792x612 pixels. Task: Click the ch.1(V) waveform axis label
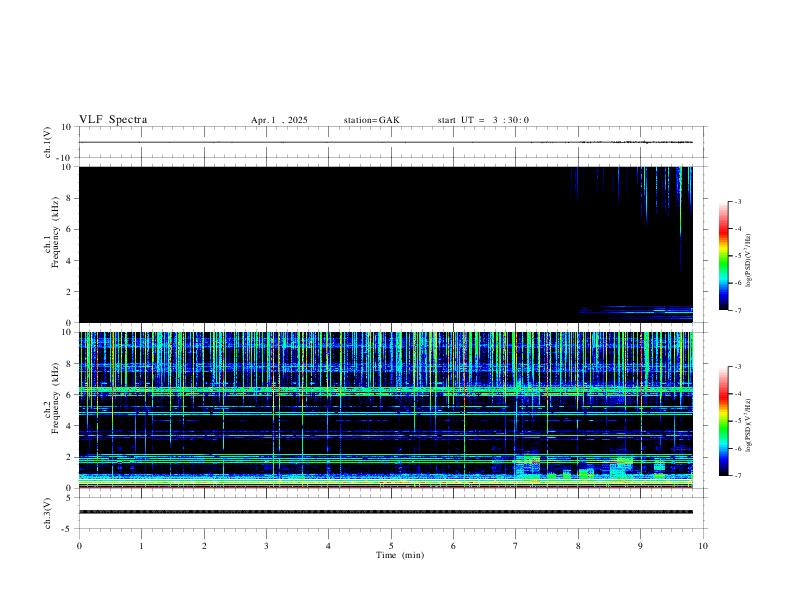click(48, 142)
